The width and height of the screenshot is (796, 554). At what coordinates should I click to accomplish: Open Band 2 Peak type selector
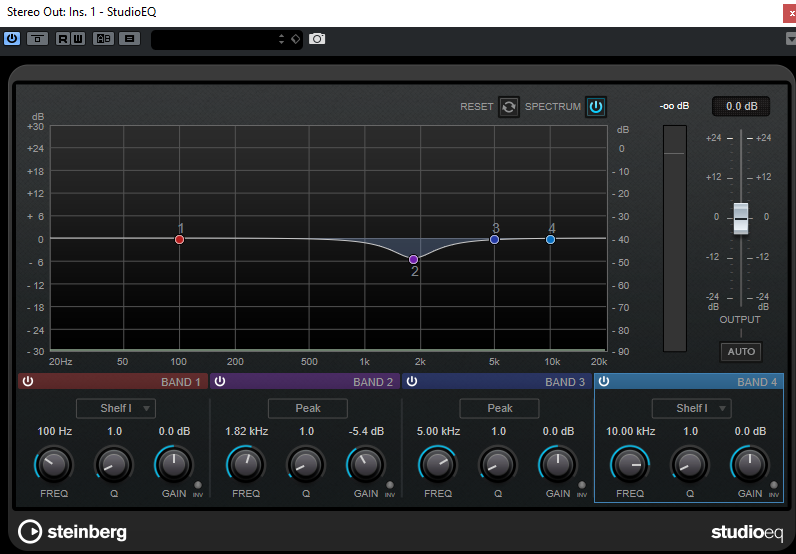click(x=308, y=408)
